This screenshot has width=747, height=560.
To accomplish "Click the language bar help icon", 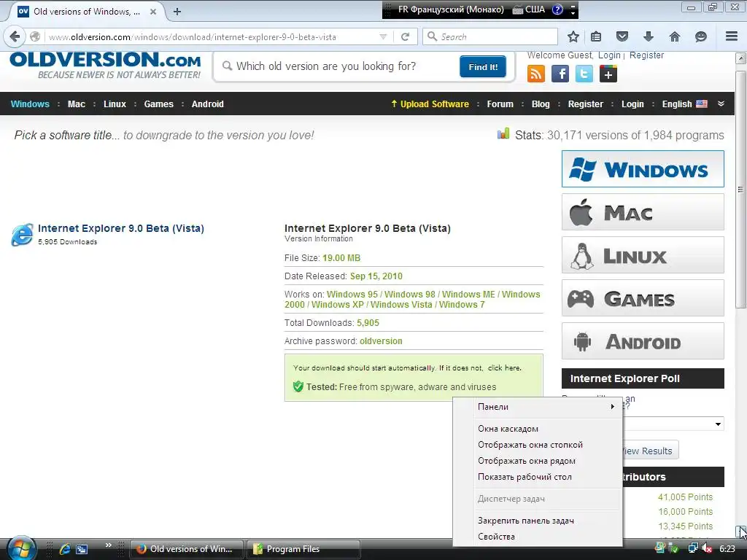I will pos(557,9).
